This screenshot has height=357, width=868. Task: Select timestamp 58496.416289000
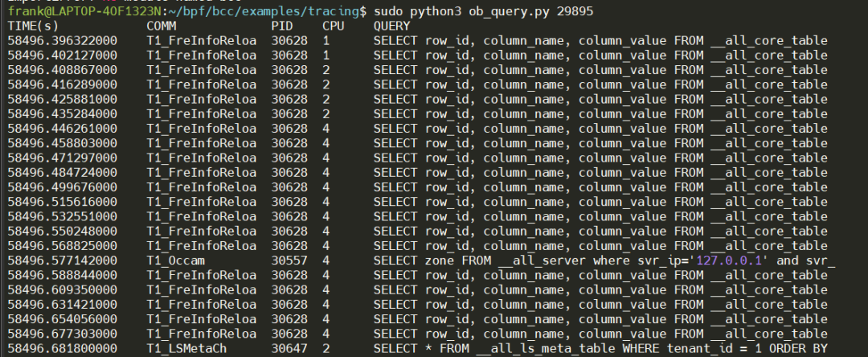coord(63,84)
